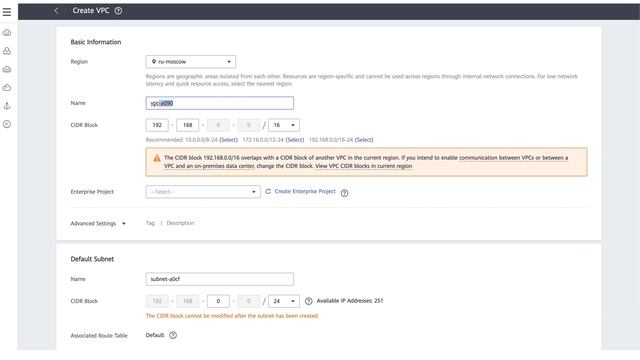The height and width of the screenshot is (360, 640).
Task: Click the Basic Information heading
Action: [96, 42]
